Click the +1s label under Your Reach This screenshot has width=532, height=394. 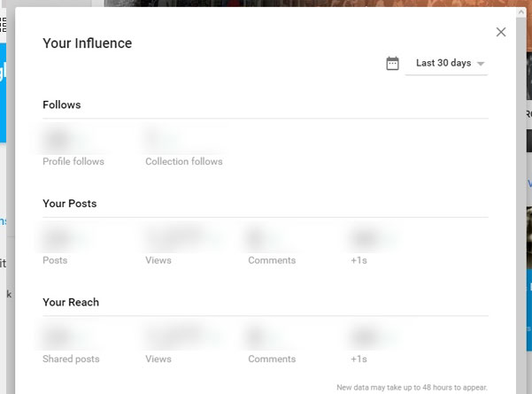pos(359,359)
